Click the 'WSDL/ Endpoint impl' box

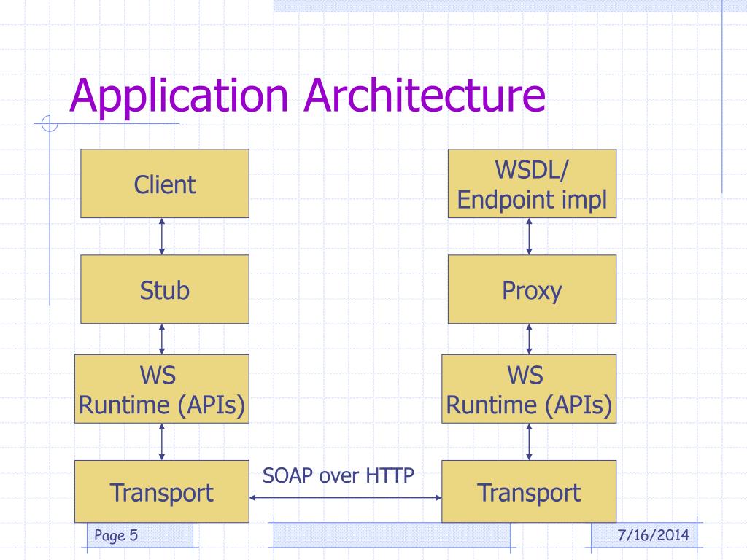532,183
